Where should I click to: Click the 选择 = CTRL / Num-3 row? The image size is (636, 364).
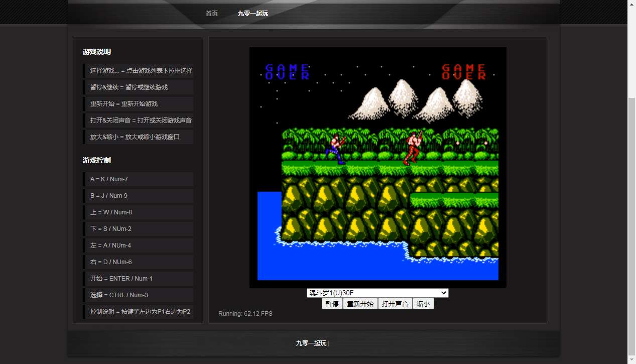click(138, 295)
